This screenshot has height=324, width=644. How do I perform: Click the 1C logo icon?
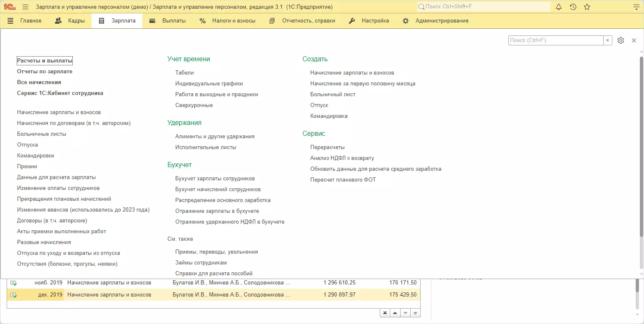tap(10, 7)
